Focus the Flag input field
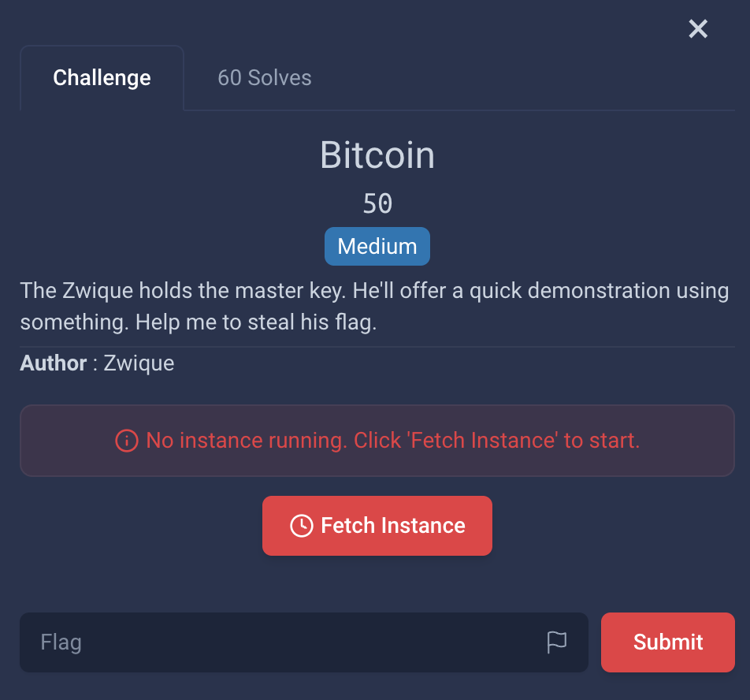 [x=284, y=642]
